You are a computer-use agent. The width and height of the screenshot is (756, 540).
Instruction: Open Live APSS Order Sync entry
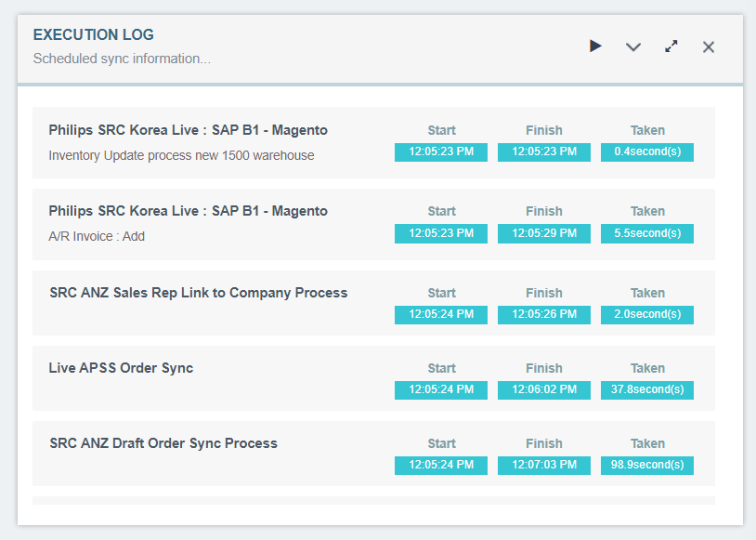pyautogui.click(x=121, y=368)
